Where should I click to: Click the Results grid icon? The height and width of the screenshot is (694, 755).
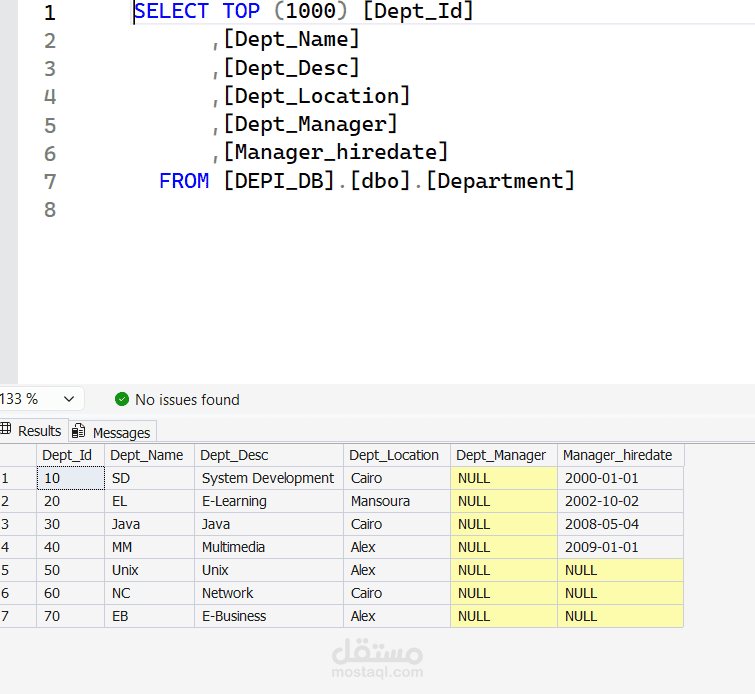(x=6, y=430)
